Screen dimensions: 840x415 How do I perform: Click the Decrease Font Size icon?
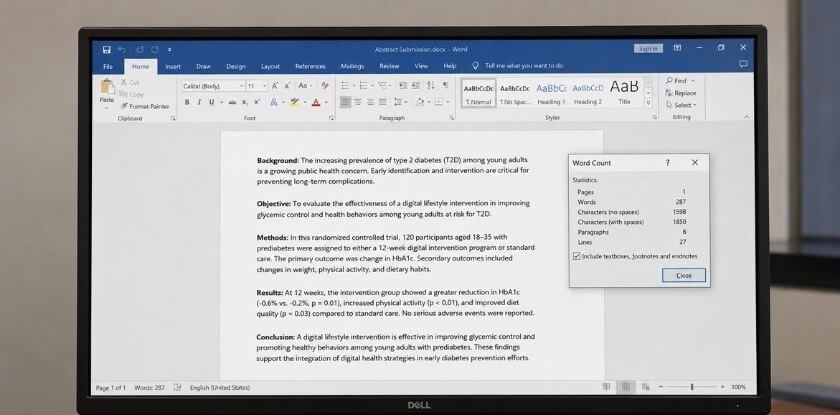[x=287, y=86]
